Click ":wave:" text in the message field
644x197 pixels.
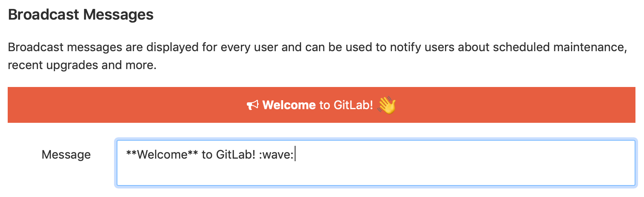point(276,154)
